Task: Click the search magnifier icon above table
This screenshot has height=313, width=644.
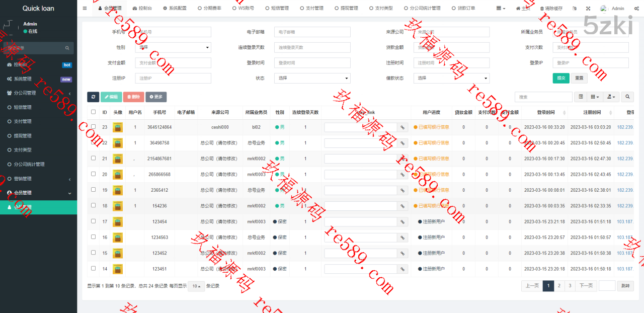Action: click(627, 97)
